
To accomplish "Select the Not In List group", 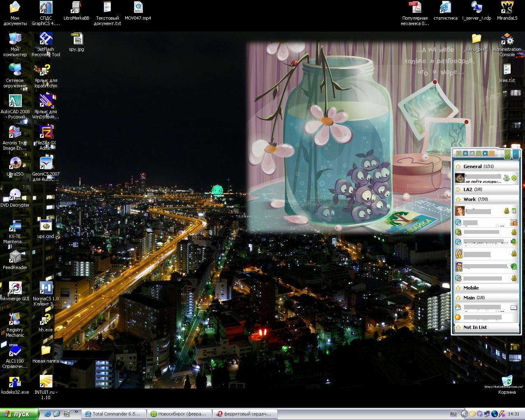I will pyautogui.click(x=475, y=327).
